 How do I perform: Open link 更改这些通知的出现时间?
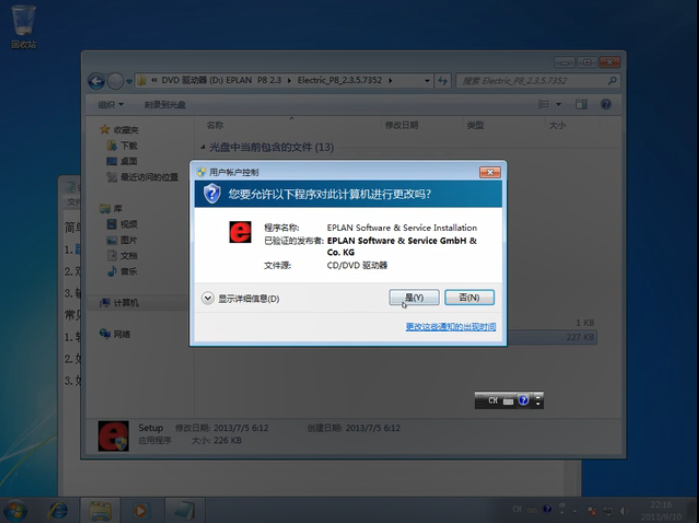tap(451, 327)
